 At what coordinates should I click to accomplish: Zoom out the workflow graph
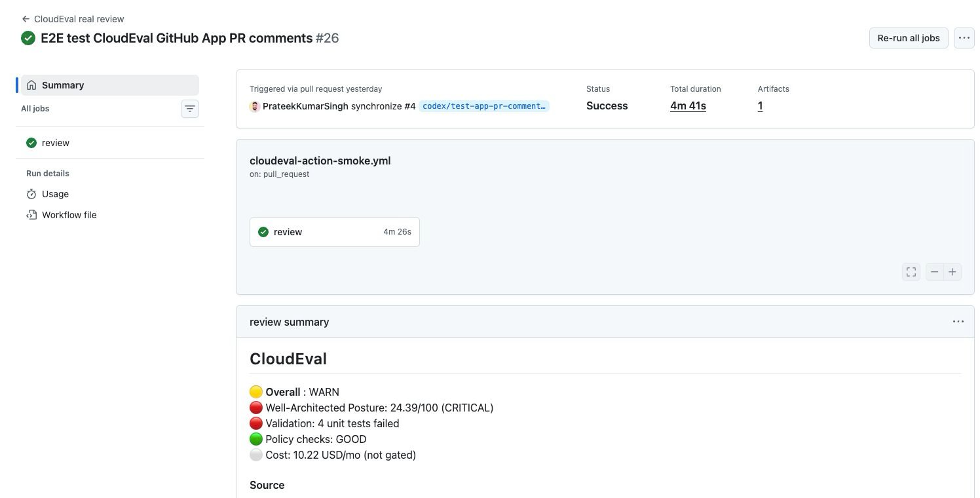tap(935, 272)
